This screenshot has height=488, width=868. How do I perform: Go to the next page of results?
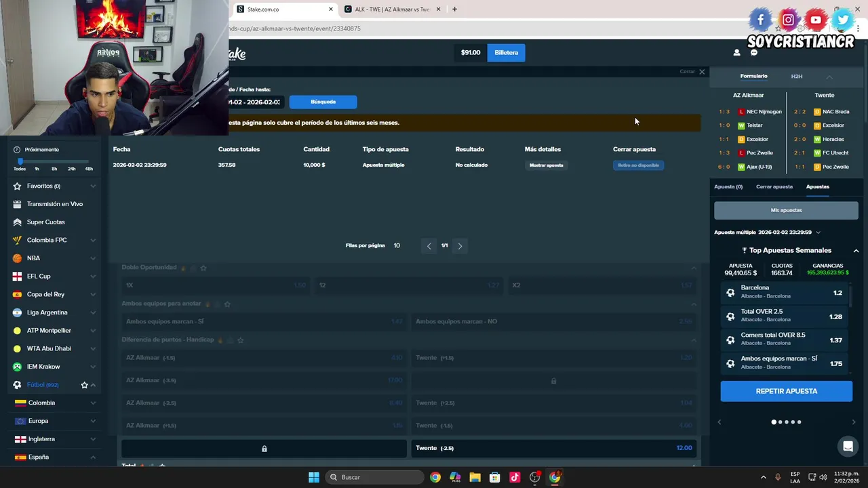tap(460, 246)
